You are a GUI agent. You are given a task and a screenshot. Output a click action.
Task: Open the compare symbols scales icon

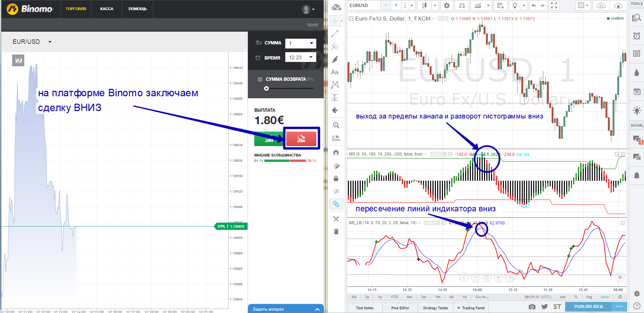[x=462, y=5]
